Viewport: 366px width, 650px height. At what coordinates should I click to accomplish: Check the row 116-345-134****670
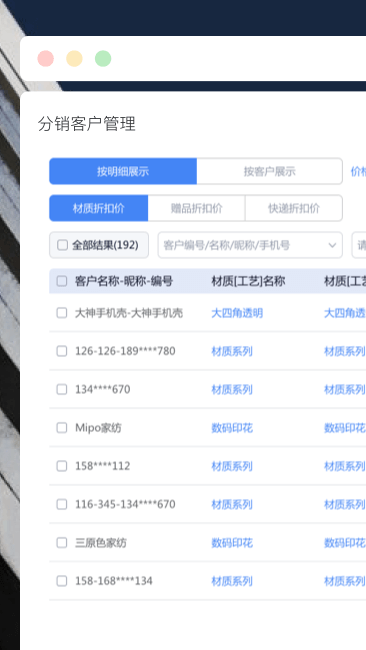tap(62, 504)
